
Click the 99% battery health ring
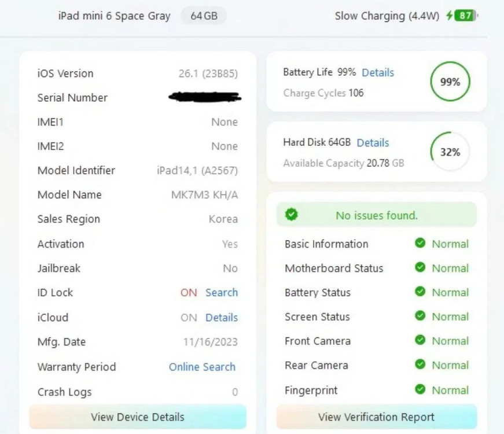[450, 82]
